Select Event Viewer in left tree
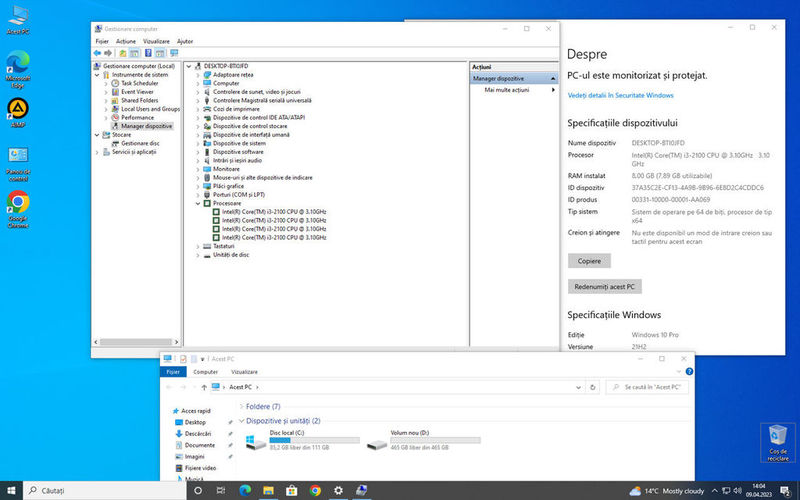 pos(137,92)
